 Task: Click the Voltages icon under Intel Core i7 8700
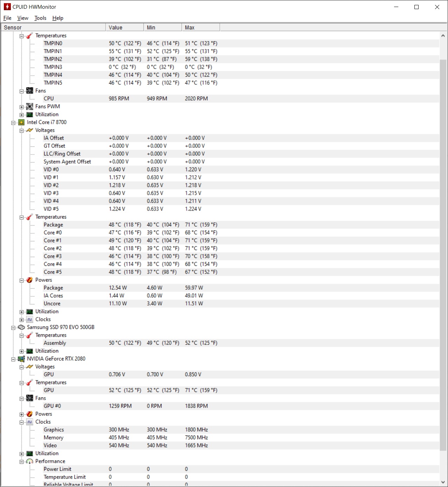point(30,130)
